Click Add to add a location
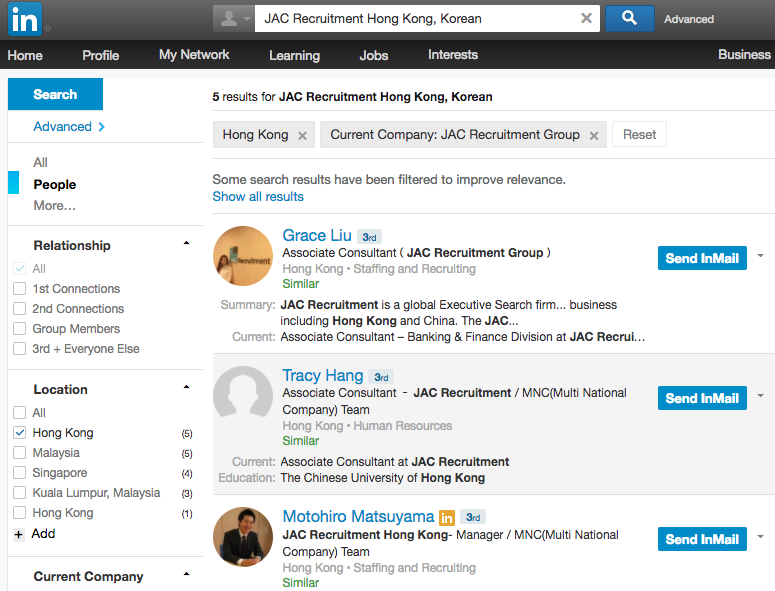775x591 pixels. pyautogui.click(x=43, y=534)
